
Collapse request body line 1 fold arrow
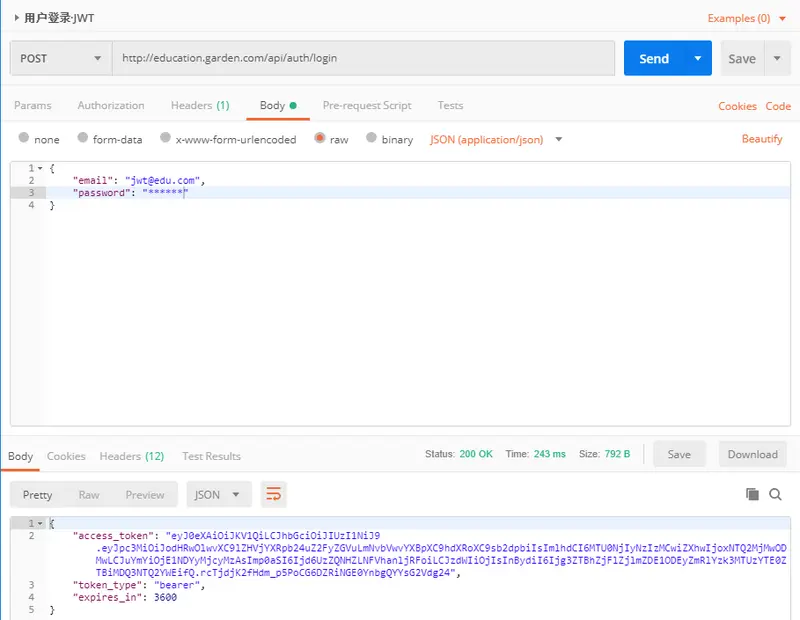(40, 168)
